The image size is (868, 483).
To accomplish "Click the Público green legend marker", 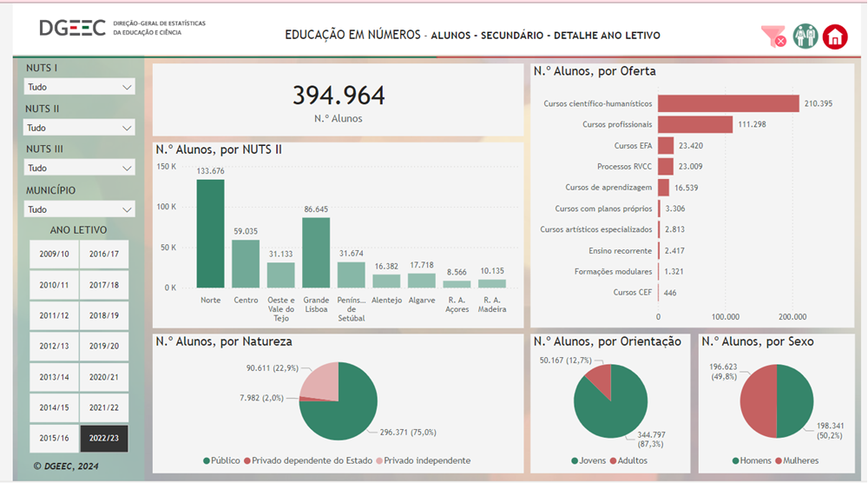I will tap(207, 460).
